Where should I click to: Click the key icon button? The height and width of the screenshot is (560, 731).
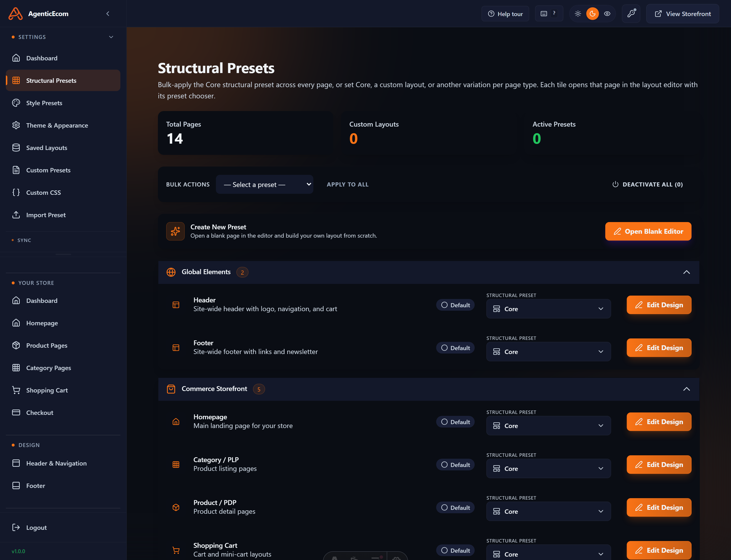coord(631,14)
